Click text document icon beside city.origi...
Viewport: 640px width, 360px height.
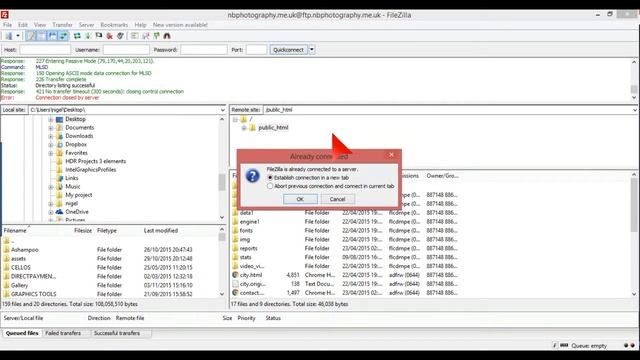[235, 284]
